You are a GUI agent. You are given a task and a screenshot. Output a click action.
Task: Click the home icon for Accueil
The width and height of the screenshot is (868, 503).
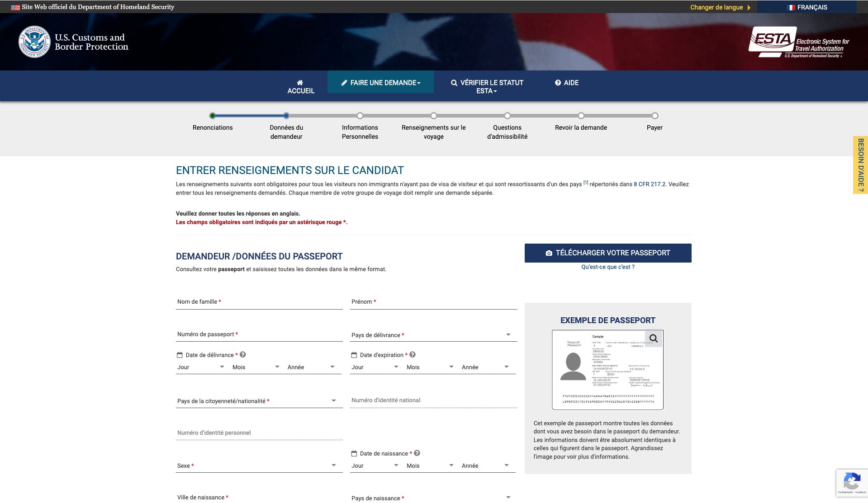[x=300, y=82]
